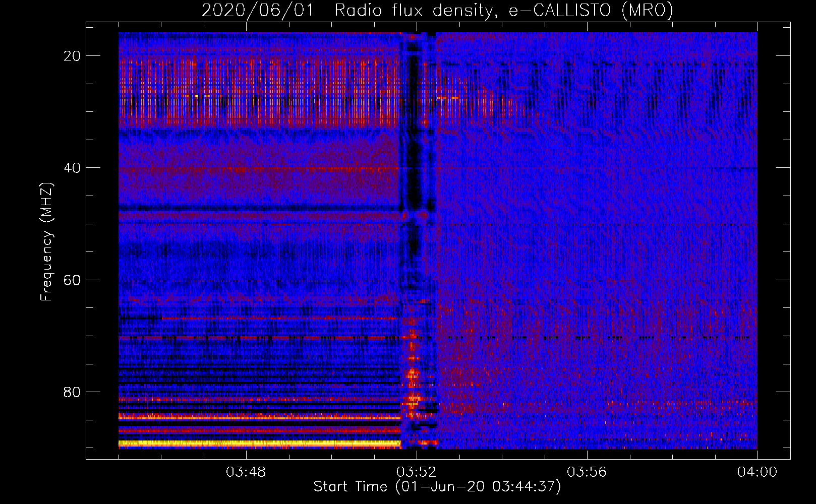Click the date 2020/06/01 in the title
The image size is (816, 504).
pos(257,11)
